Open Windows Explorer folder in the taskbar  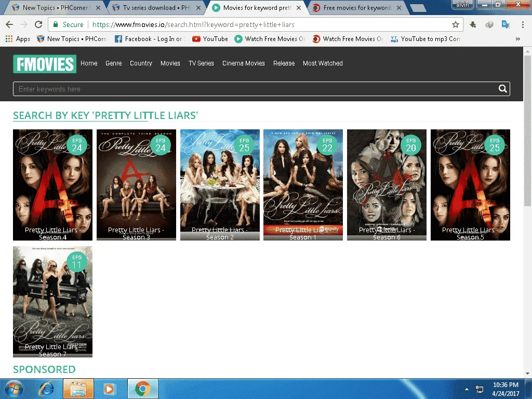[x=78, y=389]
